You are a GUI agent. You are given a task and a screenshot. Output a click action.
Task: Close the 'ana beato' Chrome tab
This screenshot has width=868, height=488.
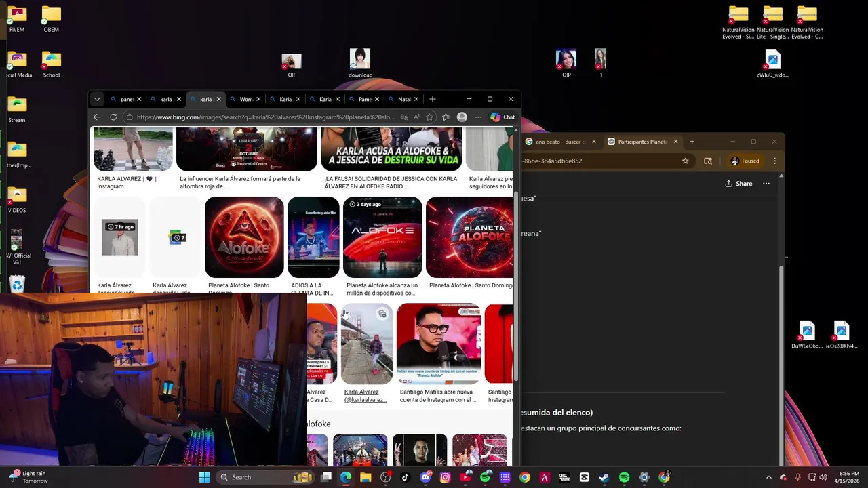594,142
